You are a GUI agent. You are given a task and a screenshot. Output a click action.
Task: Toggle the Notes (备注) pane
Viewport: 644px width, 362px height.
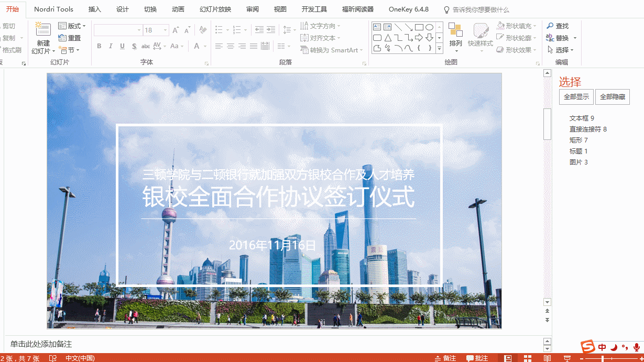point(445,358)
